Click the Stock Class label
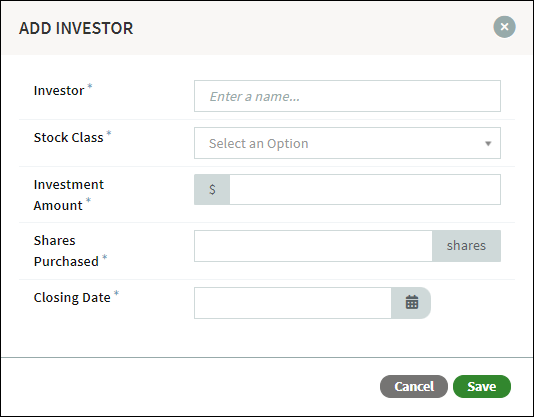The height and width of the screenshot is (417, 534). (x=68, y=138)
